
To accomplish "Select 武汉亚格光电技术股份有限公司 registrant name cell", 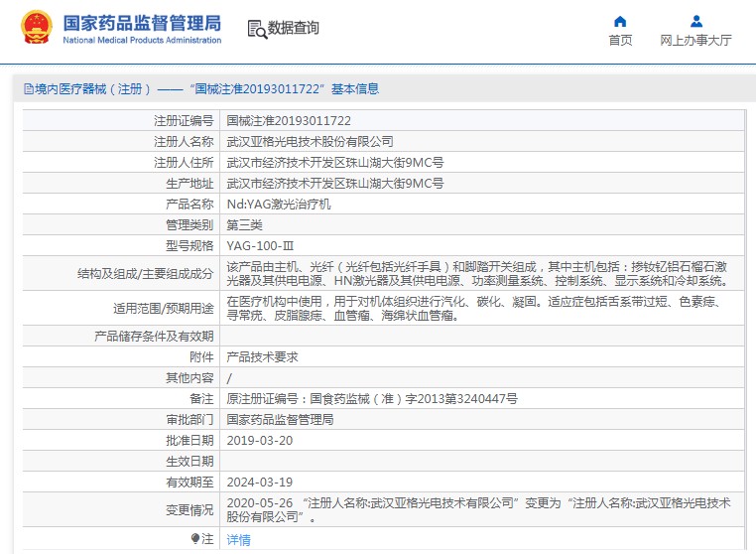I will click(x=310, y=141).
